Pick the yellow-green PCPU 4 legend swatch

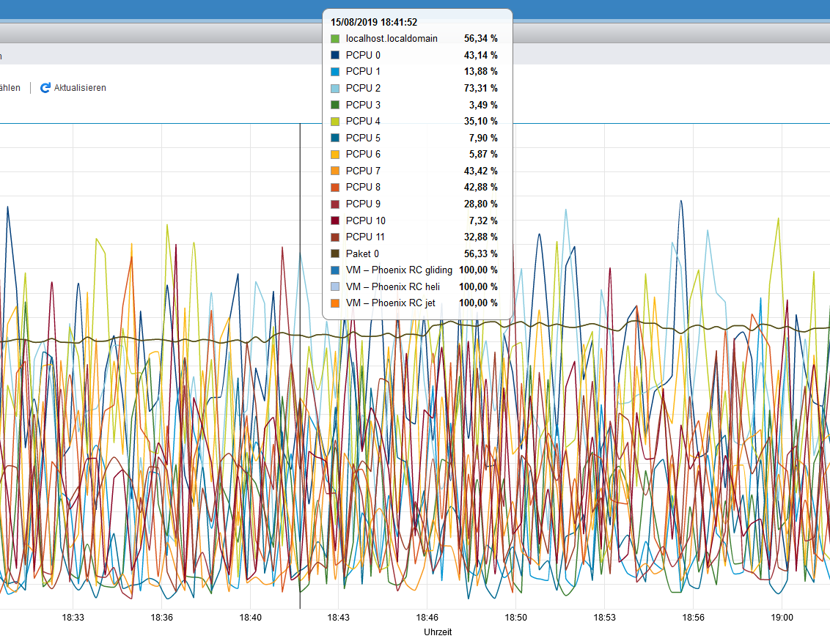(x=335, y=121)
